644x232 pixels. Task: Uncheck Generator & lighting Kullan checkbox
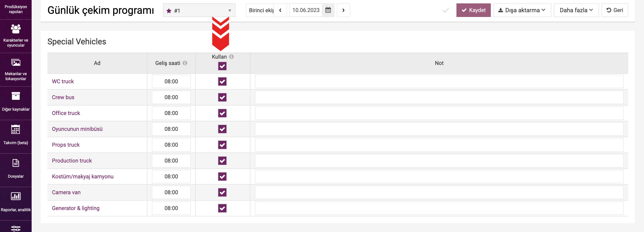click(x=222, y=208)
